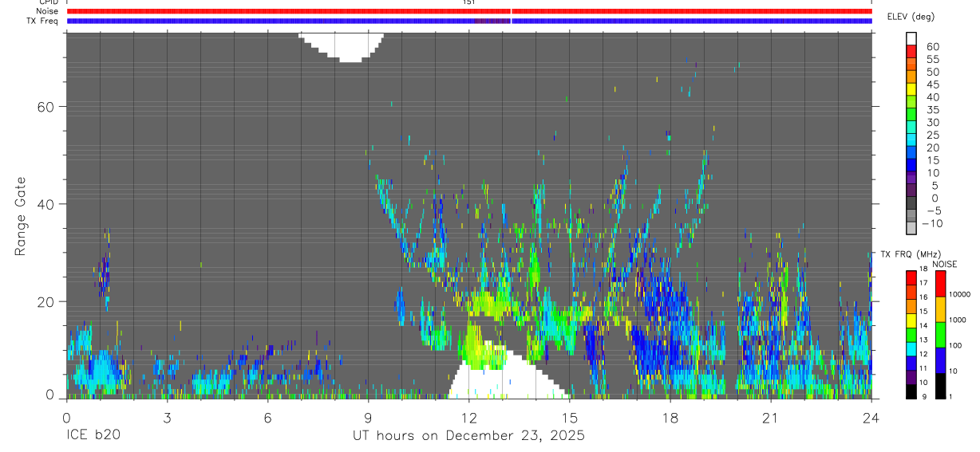This screenshot has width=980, height=452.
Task: Click the yellow segment of the ELEV color bar
Action: 911,89
